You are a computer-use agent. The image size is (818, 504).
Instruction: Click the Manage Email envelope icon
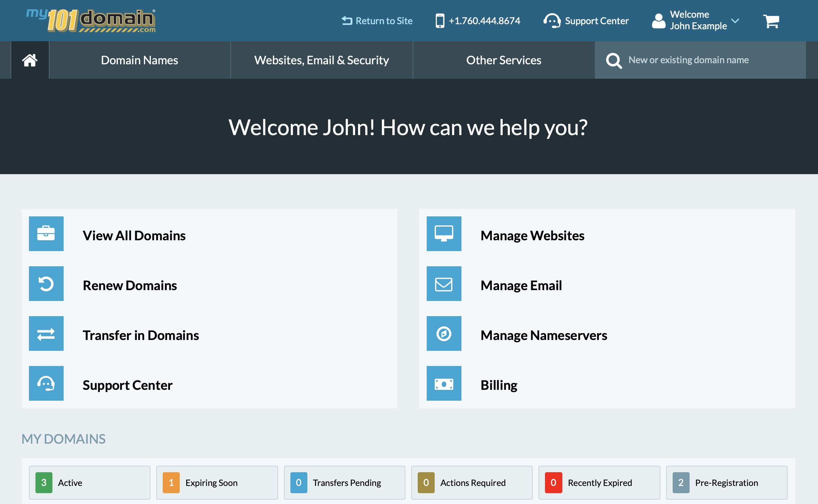[x=444, y=284]
